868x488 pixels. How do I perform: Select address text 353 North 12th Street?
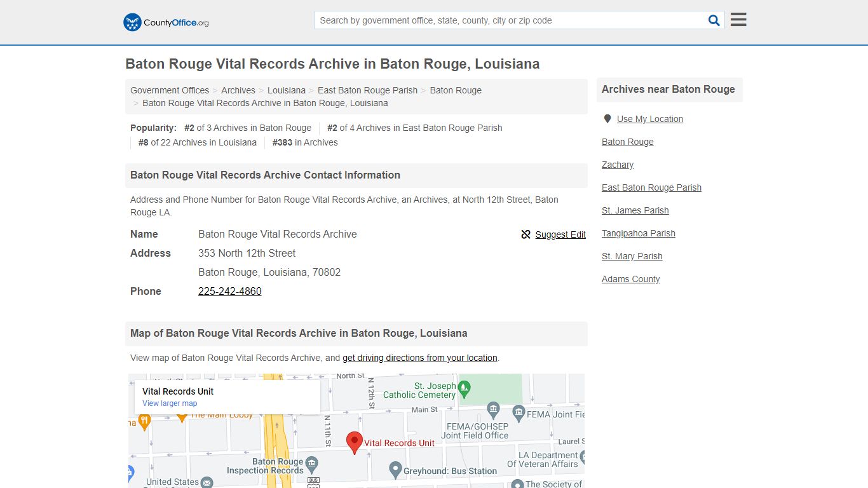click(247, 253)
